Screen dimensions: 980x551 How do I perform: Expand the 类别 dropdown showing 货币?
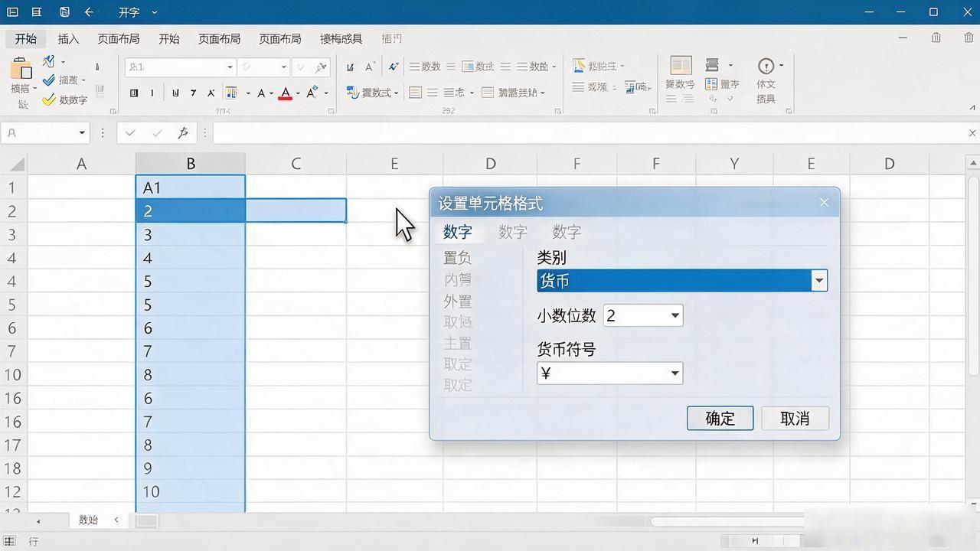(819, 280)
